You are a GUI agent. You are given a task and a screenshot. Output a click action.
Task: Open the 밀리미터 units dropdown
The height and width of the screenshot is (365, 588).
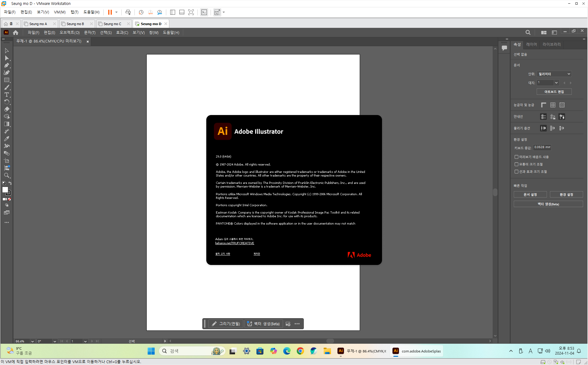coord(554,74)
